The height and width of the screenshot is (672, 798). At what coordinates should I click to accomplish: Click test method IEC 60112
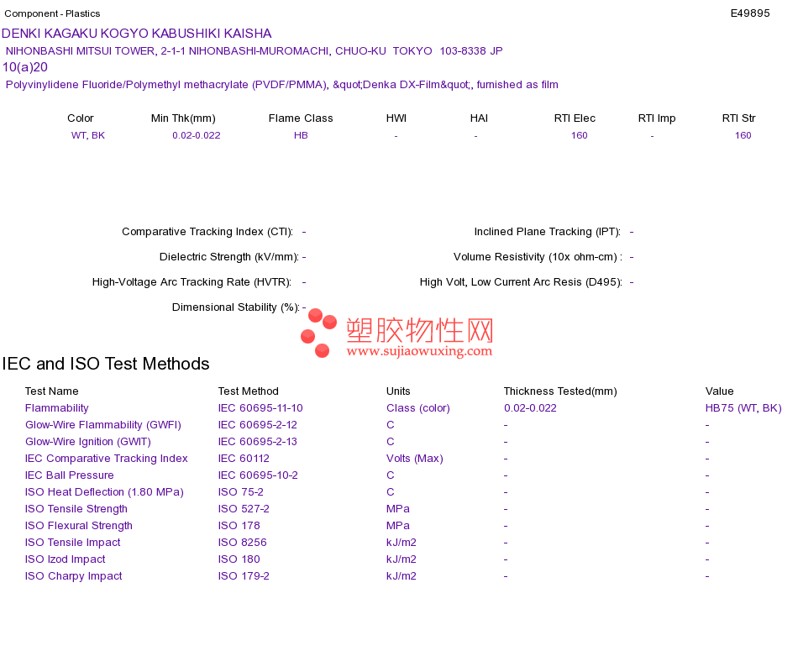[x=244, y=459]
